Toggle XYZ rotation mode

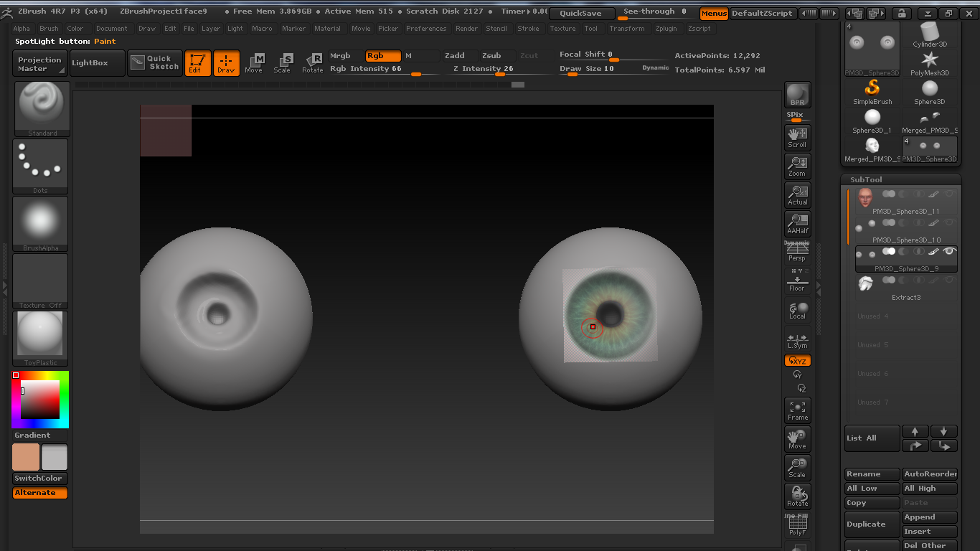[x=797, y=361]
